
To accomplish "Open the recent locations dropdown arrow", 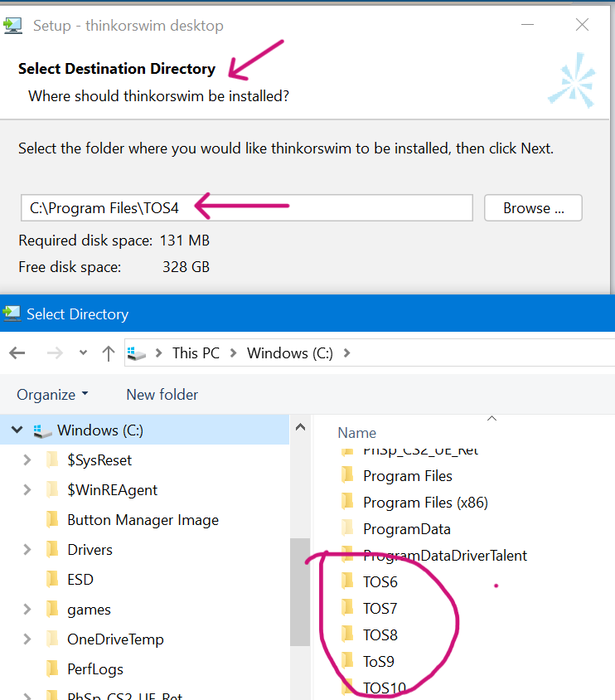I will (x=83, y=352).
